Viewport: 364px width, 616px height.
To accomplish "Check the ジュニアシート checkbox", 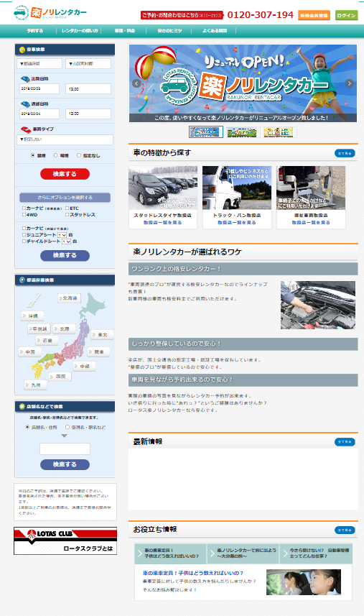I will coord(24,234).
